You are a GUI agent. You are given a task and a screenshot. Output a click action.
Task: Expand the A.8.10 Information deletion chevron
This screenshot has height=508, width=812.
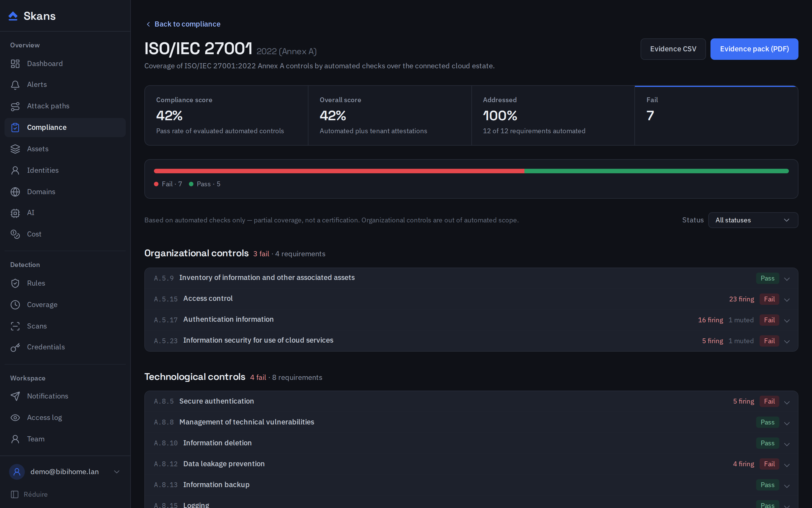point(787,444)
